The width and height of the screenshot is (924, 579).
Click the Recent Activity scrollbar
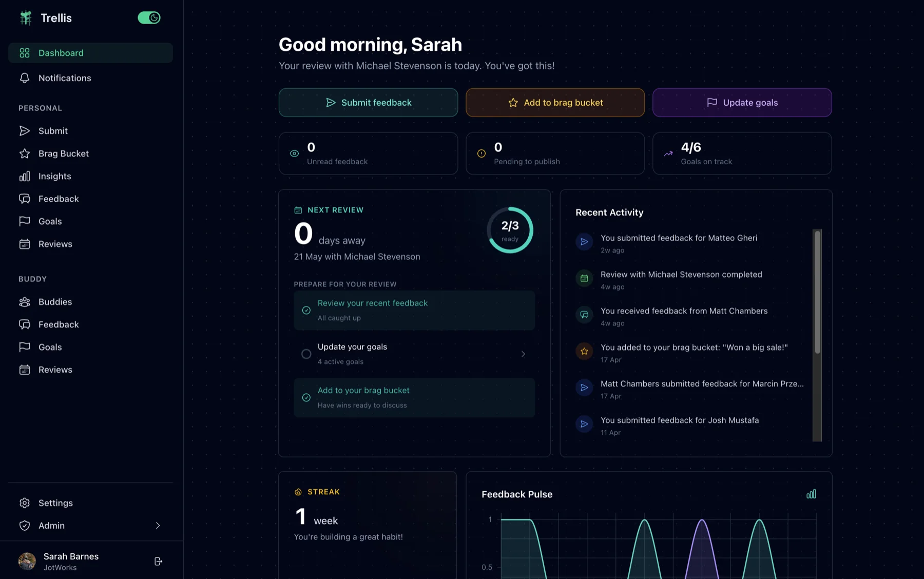(817, 292)
